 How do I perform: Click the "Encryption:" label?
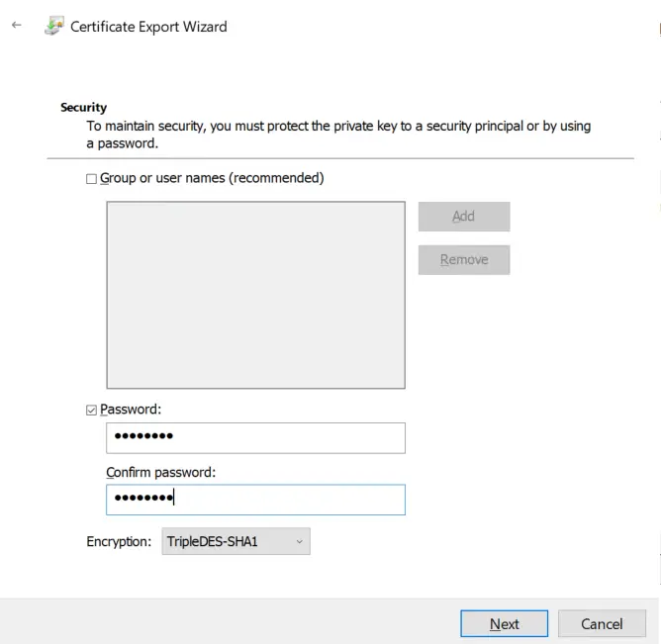[x=120, y=541]
